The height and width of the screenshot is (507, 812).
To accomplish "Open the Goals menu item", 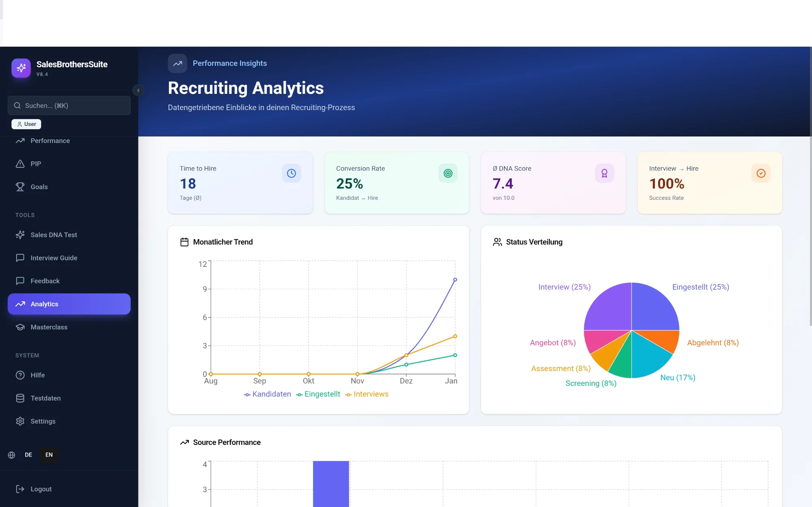I will [x=39, y=187].
